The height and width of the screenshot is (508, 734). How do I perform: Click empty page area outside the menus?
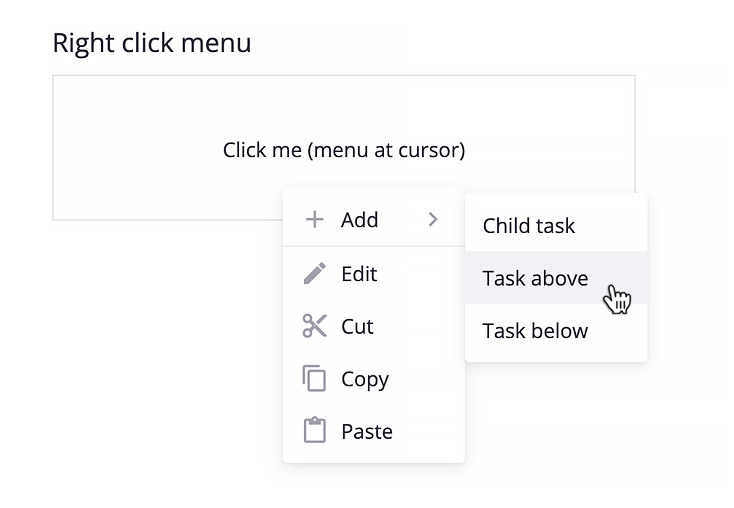[x=140, y=351]
